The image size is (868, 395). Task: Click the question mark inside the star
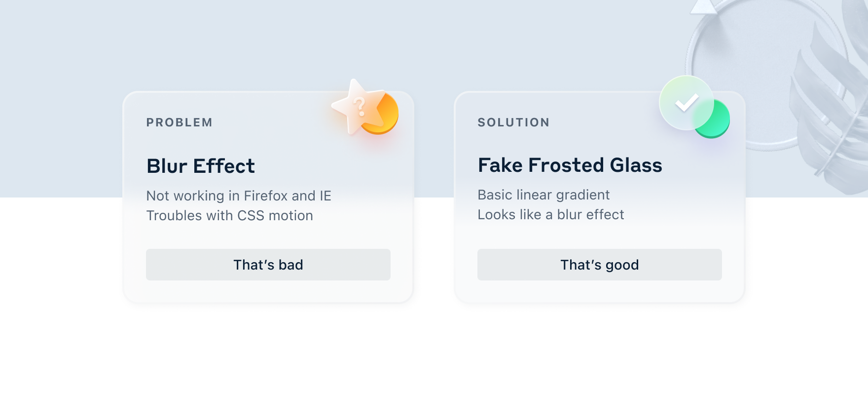[x=360, y=106]
